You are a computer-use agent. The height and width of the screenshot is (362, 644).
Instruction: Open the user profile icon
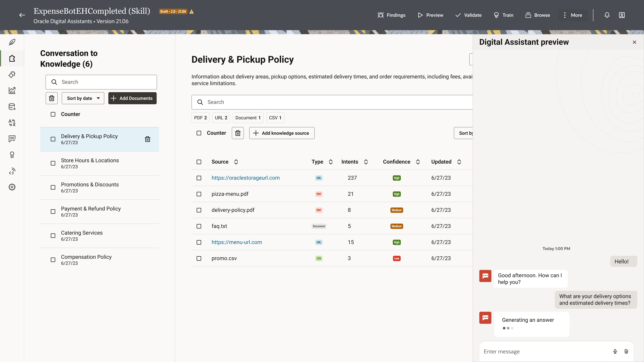point(622,15)
